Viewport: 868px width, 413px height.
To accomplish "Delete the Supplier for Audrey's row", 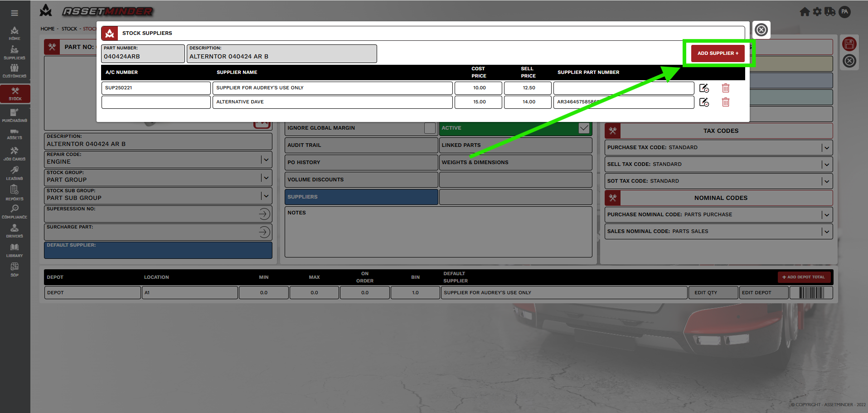I will tap(725, 88).
